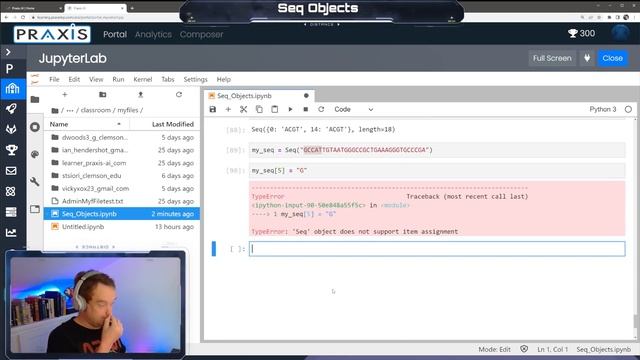This screenshot has height=360, width=640.
Task: Click the plug icon next to Full Screen
Action: point(587,58)
